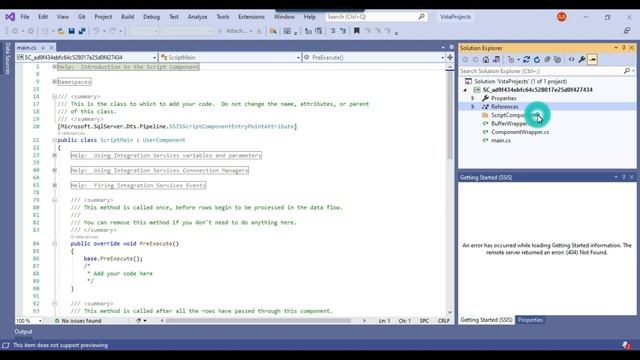This screenshot has width=640, height=360.
Task: Open the Git menu
Action: click(x=82, y=17)
